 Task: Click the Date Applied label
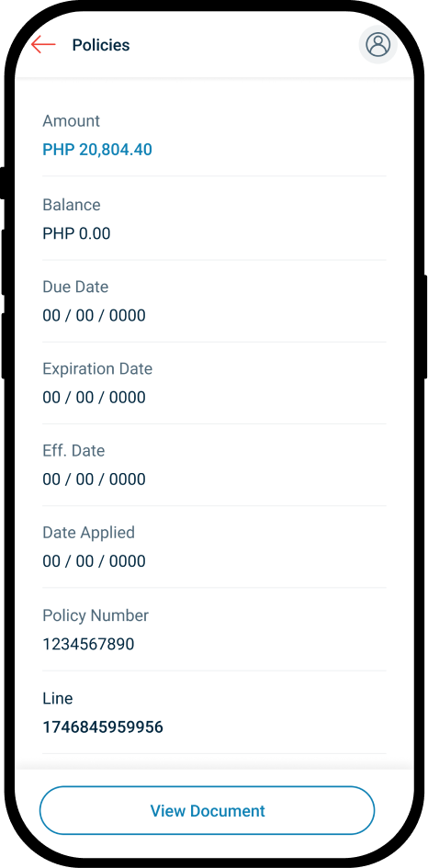[x=88, y=533]
